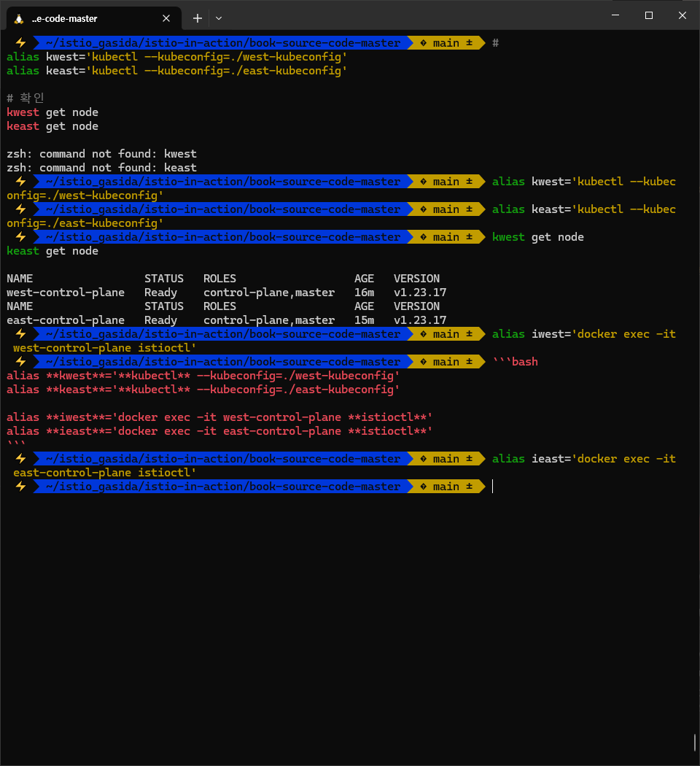Close the ..e-code-master tab
The image size is (700, 766).
166,18
